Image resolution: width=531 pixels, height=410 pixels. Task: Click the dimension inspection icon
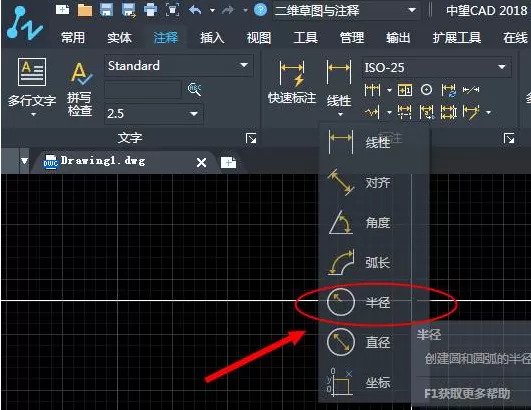[426, 112]
